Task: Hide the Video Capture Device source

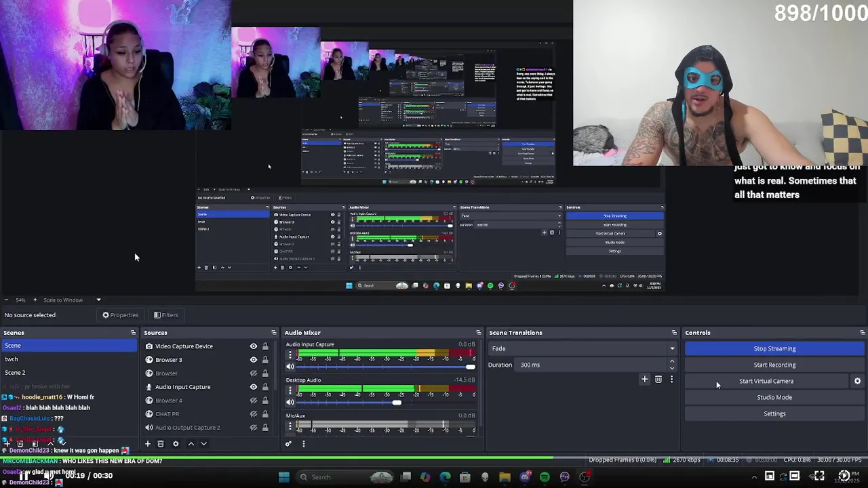Action: pyautogui.click(x=254, y=346)
